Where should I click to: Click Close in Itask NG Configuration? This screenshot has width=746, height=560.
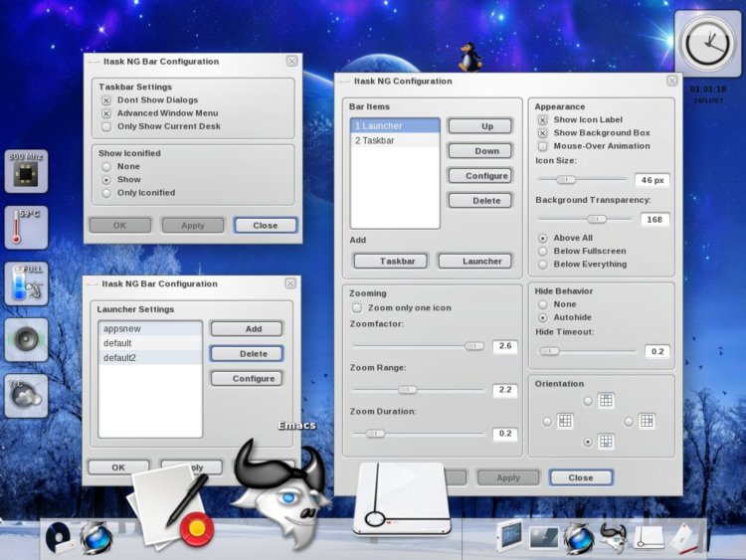pos(581,477)
